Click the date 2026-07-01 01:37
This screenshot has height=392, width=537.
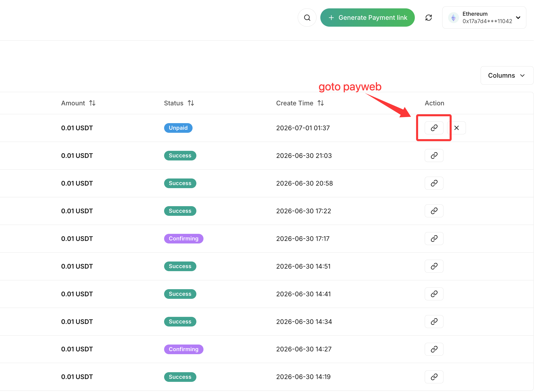click(303, 128)
